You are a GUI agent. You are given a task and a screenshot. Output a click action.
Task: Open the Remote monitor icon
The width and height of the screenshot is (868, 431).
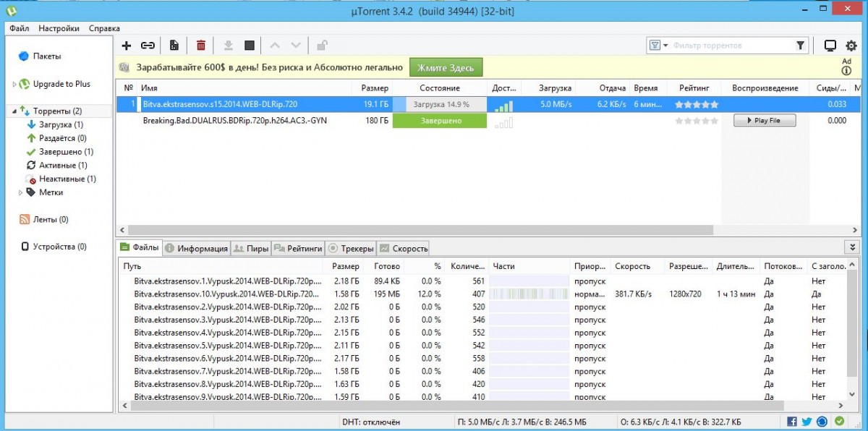tap(830, 46)
